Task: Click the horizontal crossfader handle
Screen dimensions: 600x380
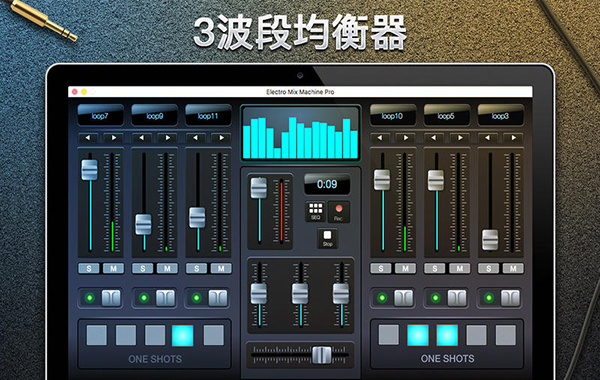Action: tap(322, 355)
